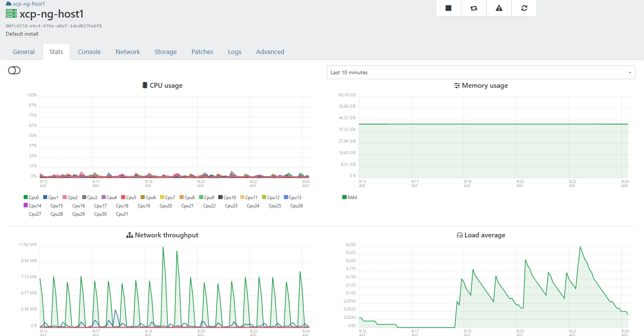Click the emergency warning triangle icon
This screenshot has width=644, height=336.
(499, 8)
